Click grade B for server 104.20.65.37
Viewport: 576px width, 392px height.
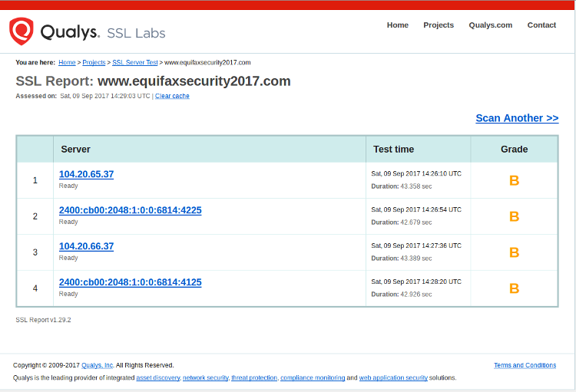[514, 180]
